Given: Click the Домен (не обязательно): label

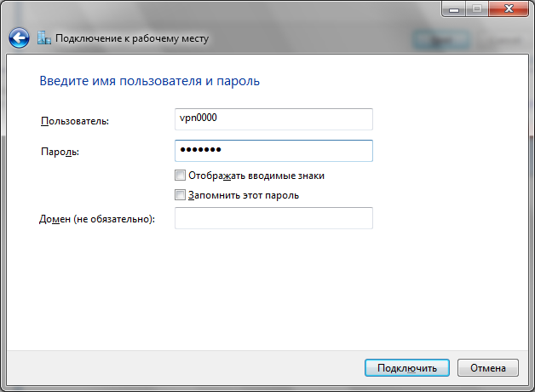Looking at the screenshot, I should [97, 219].
